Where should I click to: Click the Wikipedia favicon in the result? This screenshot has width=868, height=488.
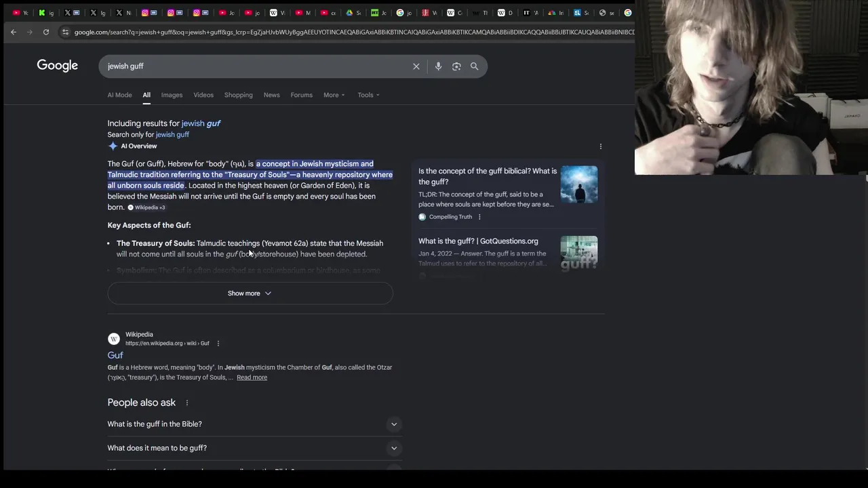114,339
